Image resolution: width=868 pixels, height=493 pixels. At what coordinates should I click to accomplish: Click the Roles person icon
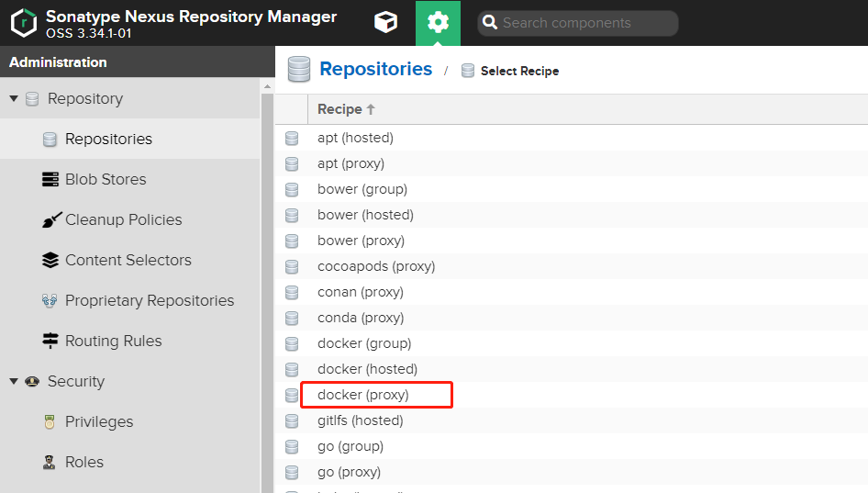tap(50, 463)
